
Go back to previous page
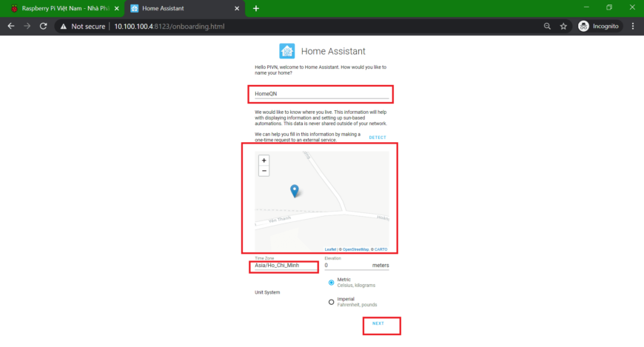[11, 26]
